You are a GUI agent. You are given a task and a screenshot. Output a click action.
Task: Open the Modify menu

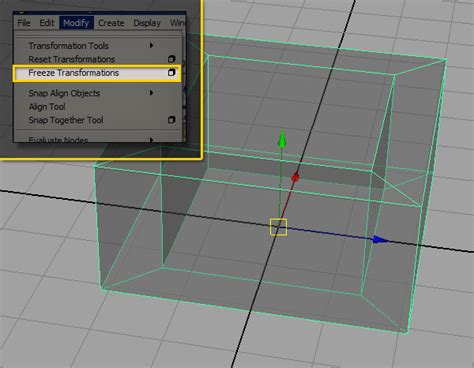(76, 23)
